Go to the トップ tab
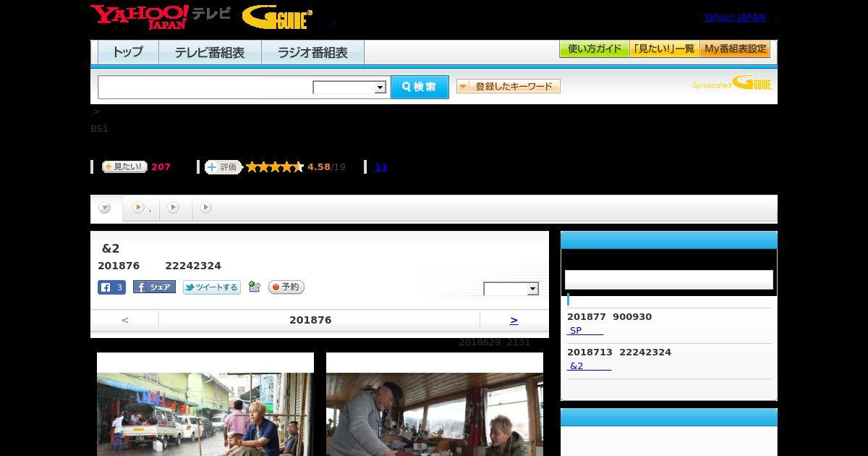Screen dimensions: 868x456 (x=128, y=52)
